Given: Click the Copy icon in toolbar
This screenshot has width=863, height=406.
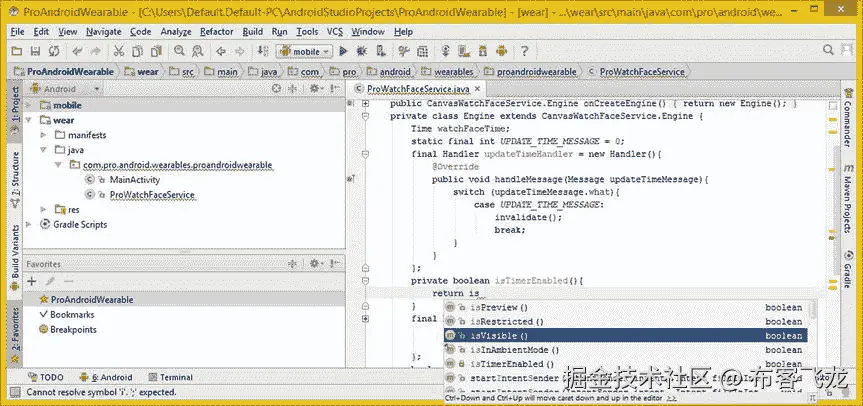Looking at the screenshot, I should click(138, 51).
